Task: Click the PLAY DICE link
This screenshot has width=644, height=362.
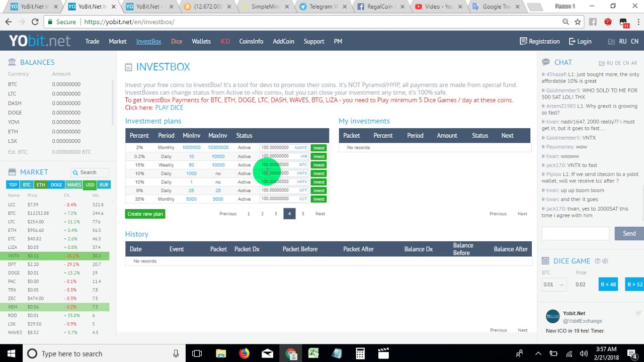Action: click(169, 108)
